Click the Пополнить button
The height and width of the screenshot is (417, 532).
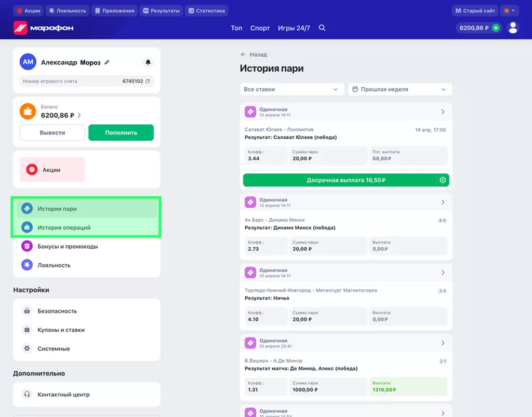(121, 132)
